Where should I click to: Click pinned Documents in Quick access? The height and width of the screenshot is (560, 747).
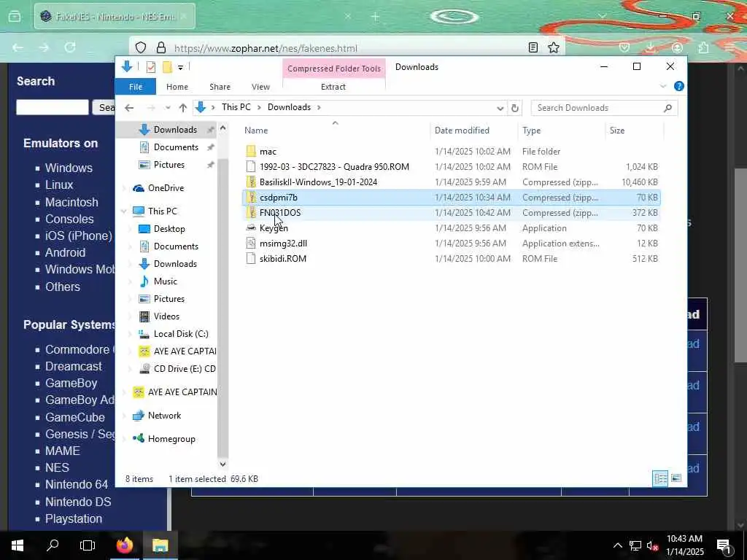tap(176, 147)
